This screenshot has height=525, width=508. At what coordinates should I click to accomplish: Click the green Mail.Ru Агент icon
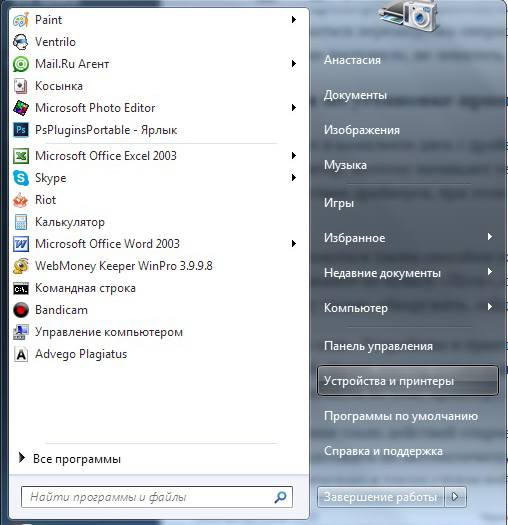21,64
